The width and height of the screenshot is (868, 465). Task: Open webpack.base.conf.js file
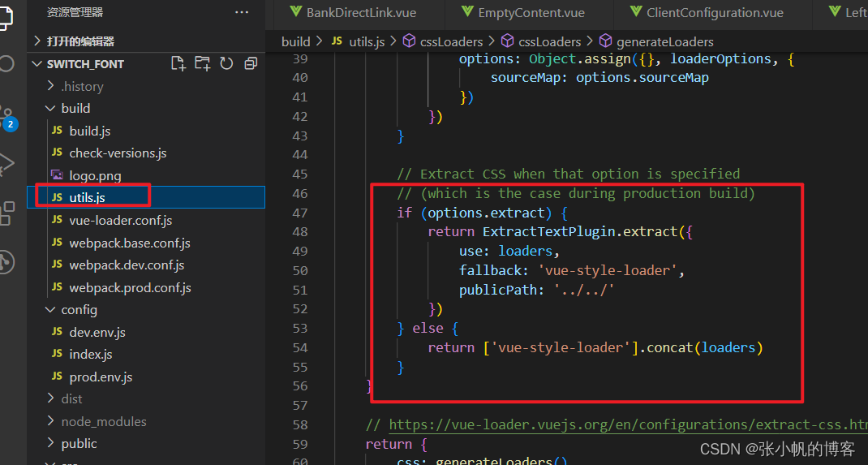pyautogui.click(x=130, y=243)
